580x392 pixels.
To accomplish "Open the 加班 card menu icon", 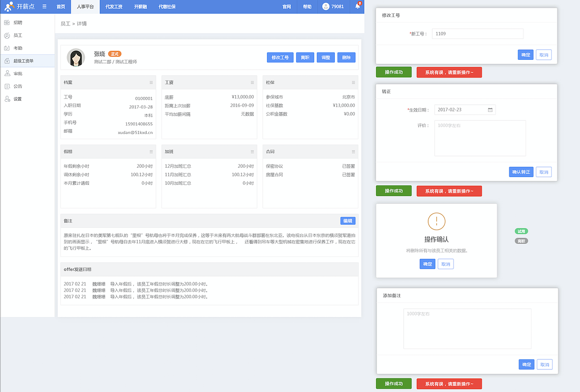I will (252, 152).
